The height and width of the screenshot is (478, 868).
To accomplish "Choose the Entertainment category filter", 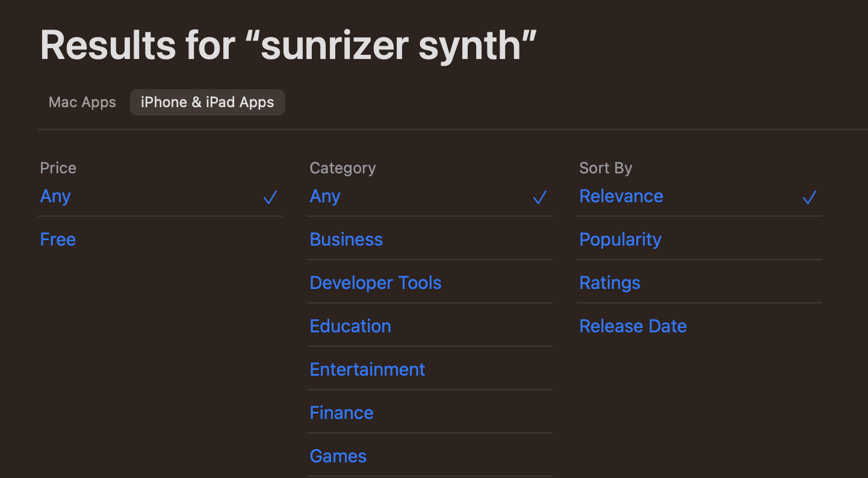I will tap(367, 369).
